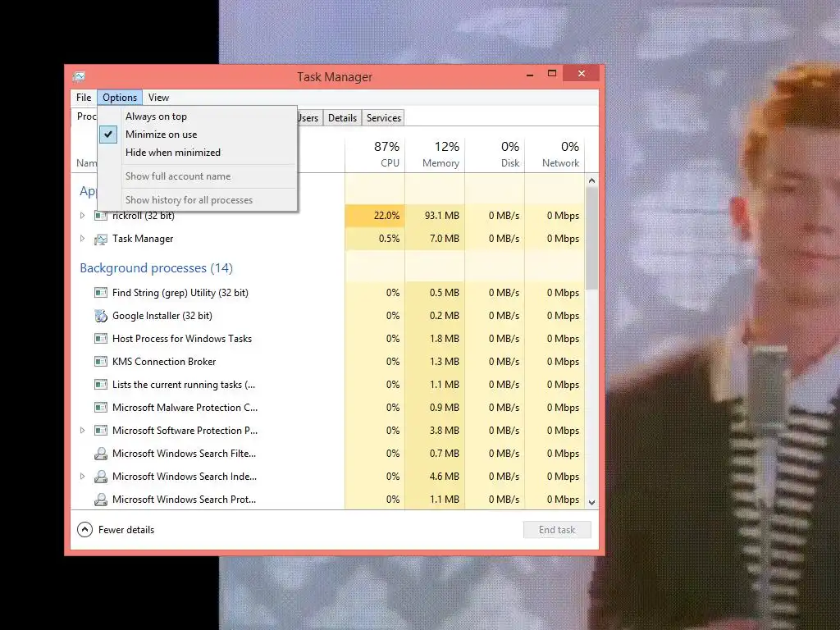This screenshot has width=840, height=630.
Task: Click the Find String (grep) Utility icon
Action: tap(101, 293)
